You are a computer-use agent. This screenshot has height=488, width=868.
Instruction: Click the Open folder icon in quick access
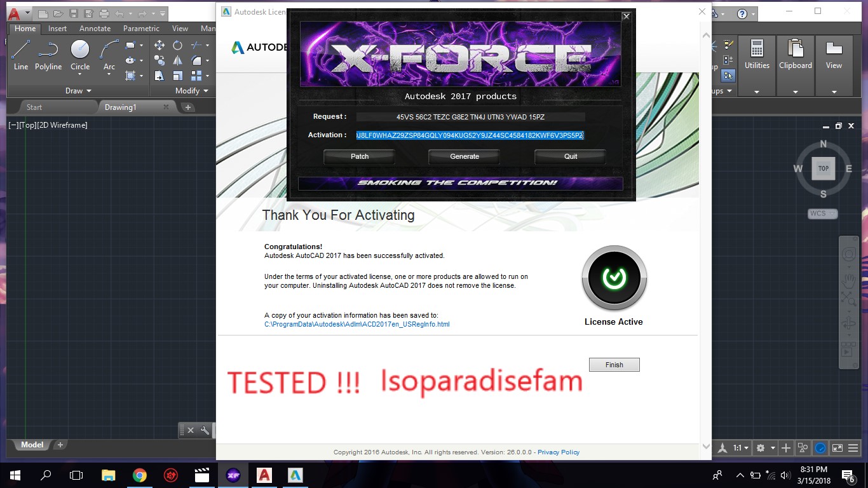(58, 13)
